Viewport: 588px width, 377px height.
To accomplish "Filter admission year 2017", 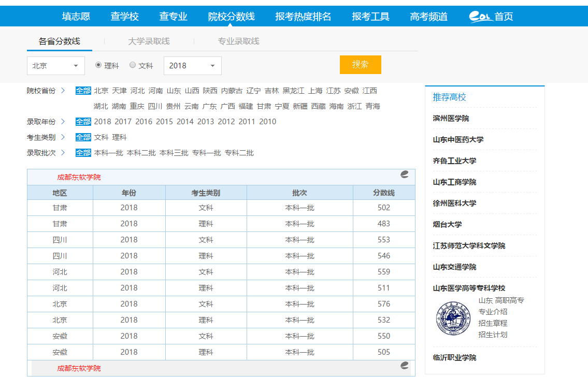I will [x=123, y=122].
